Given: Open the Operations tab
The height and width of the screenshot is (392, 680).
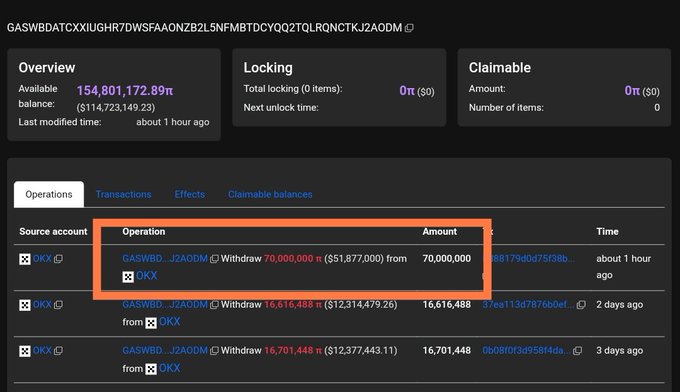Looking at the screenshot, I should click(x=49, y=194).
